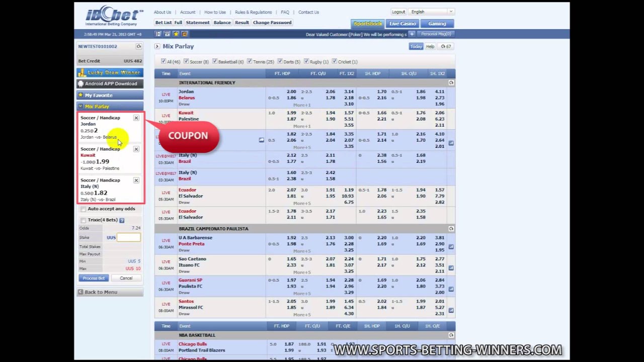Refresh the NBA Basketball league section

[451, 335]
